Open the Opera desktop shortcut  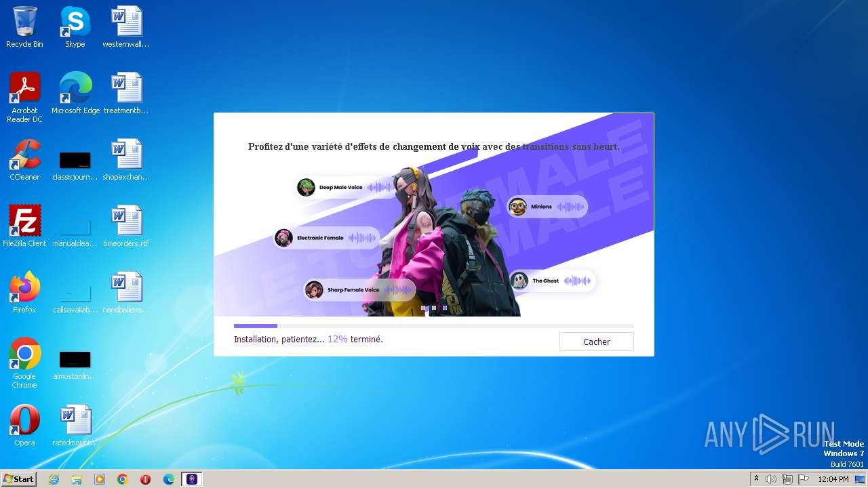pos(24,426)
